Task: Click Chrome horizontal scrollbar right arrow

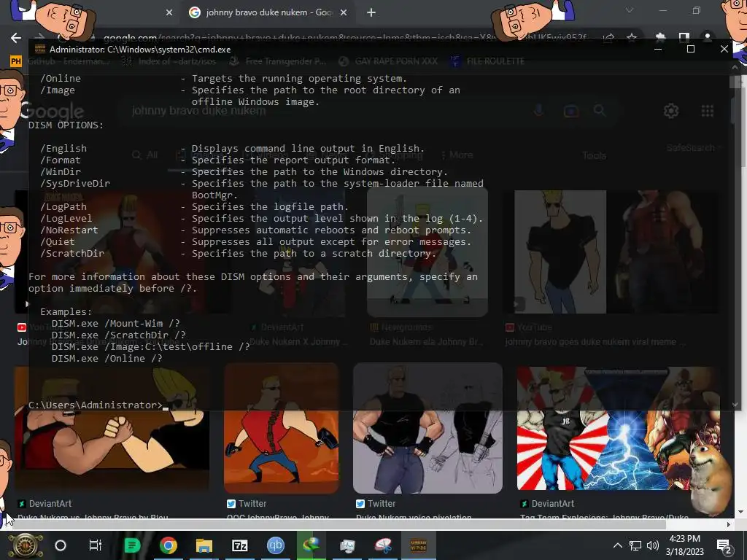Action: tap(729, 525)
